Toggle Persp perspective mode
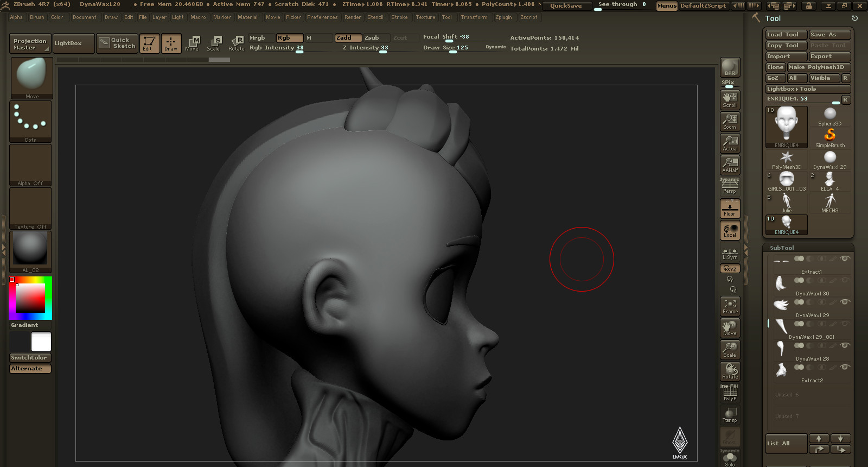The image size is (868, 467). coord(730,187)
